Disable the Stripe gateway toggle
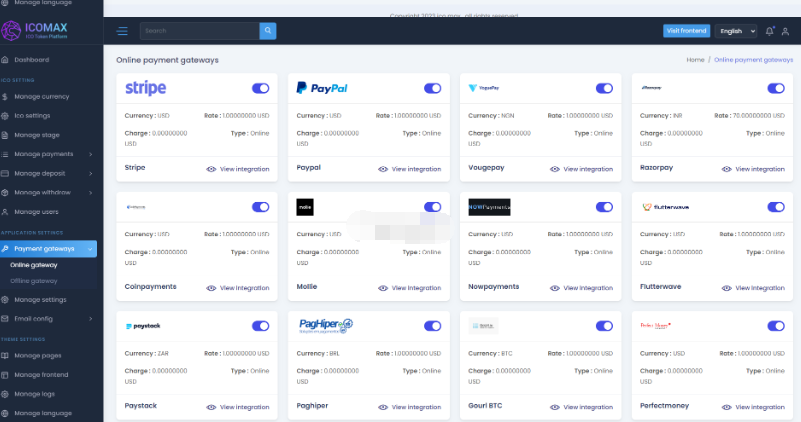This screenshot has width=801, height=422. pyautogui.click(x=260, y=88)
